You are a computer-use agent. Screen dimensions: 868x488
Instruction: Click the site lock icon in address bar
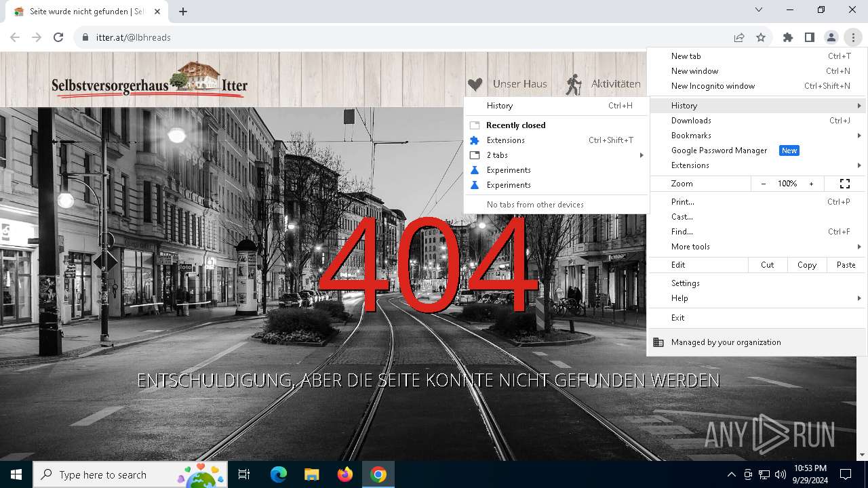[85, 37]
